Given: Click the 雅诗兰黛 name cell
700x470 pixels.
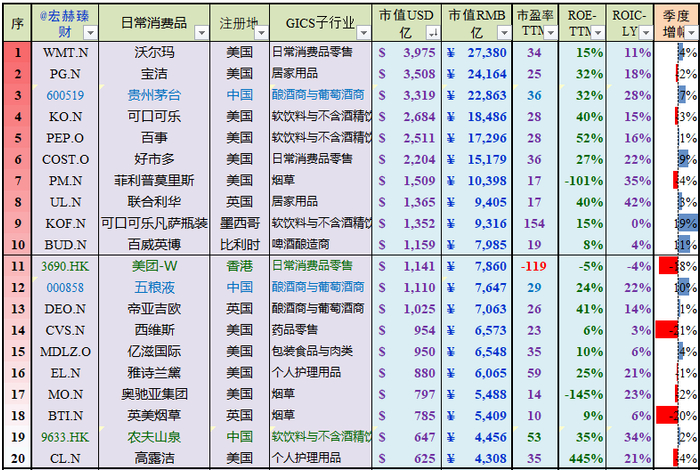Looking at the screenshot, I should [154, 373].
